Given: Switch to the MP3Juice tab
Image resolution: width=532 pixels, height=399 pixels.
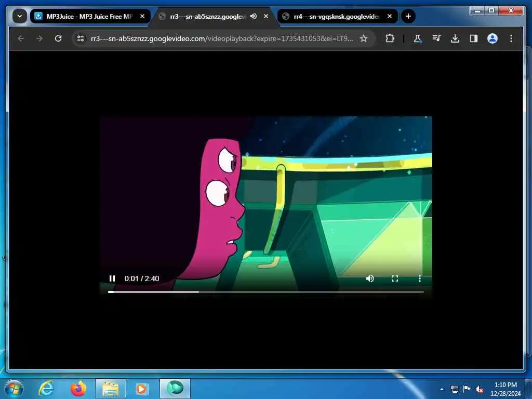Looking at the screenshot, I should coord(89,16).
